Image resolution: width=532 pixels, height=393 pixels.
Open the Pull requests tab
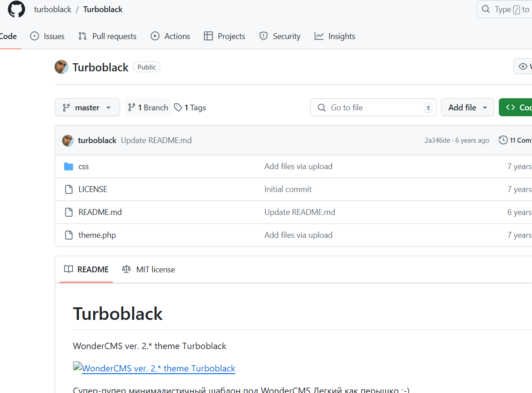click(107, 36)
